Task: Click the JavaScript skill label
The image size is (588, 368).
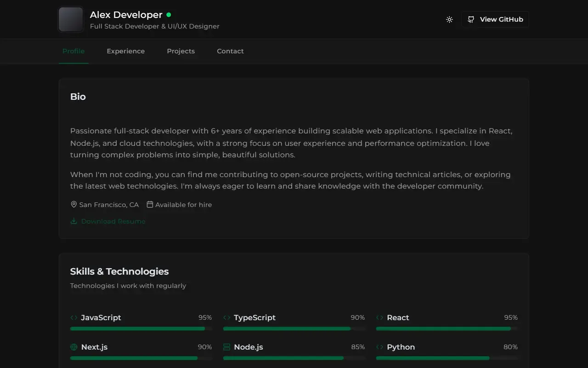Action: click(101, 317)
